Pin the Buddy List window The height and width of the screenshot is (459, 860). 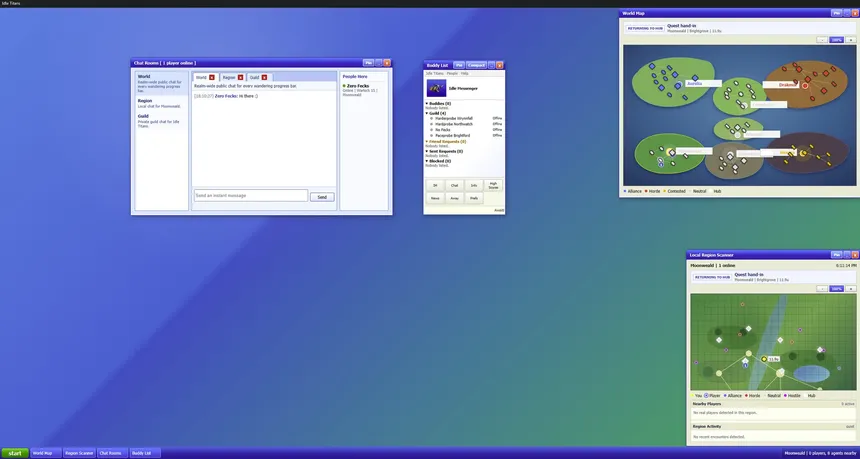[459, 65]
